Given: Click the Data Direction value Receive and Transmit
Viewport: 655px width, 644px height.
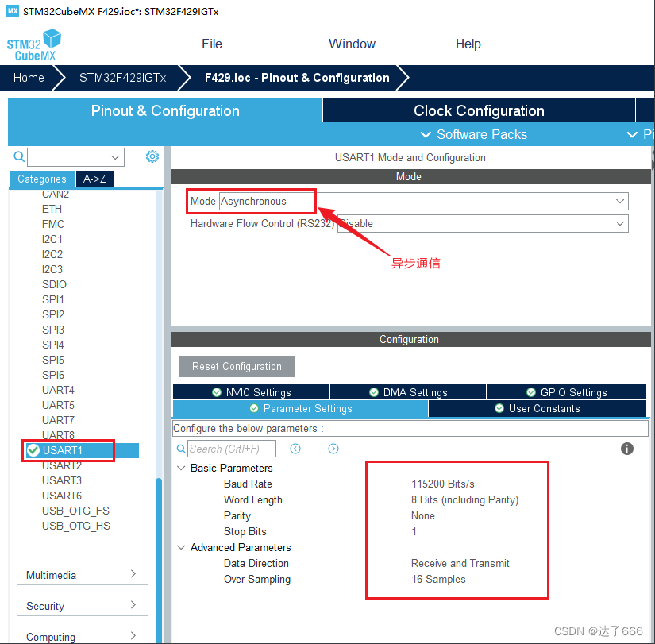Looking at the screenshot, I should [460, 563].
